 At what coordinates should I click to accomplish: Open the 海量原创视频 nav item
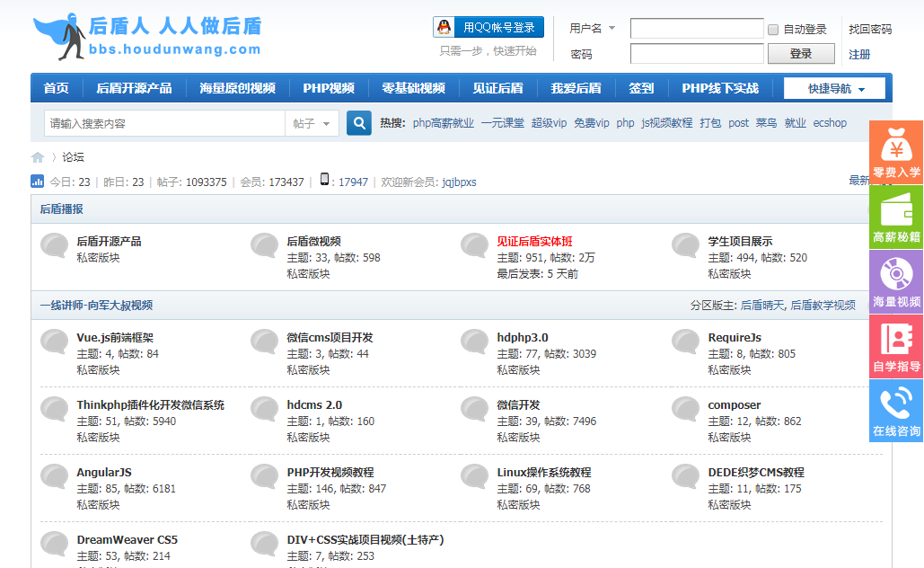point(237,88)
